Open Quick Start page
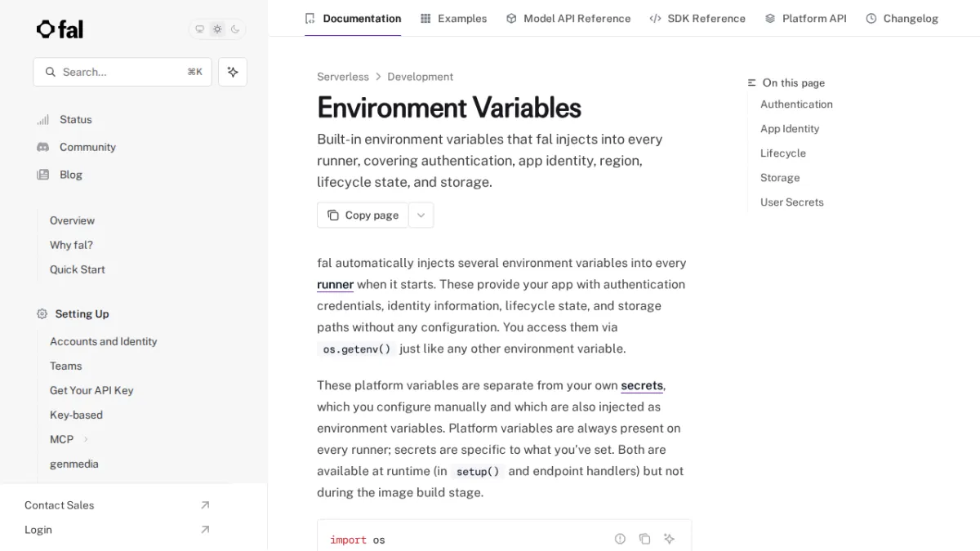The image size is (980, 551). (x=77, y=269)
